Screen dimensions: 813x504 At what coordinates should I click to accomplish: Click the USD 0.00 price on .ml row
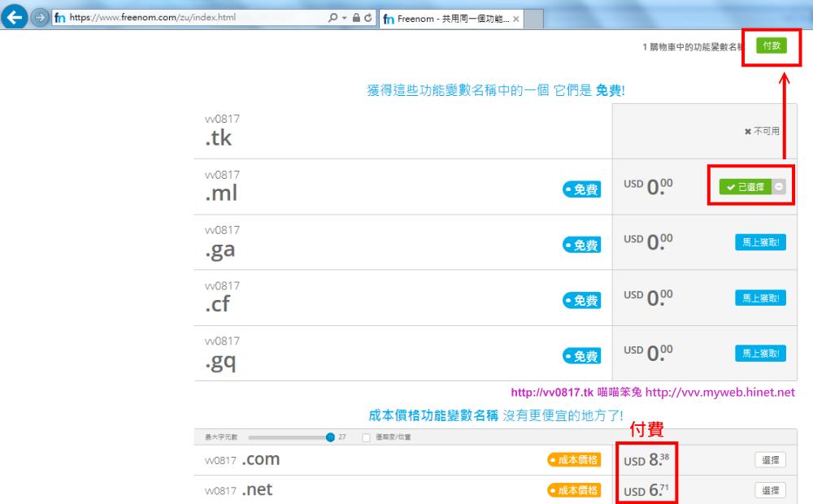(648, 186)
